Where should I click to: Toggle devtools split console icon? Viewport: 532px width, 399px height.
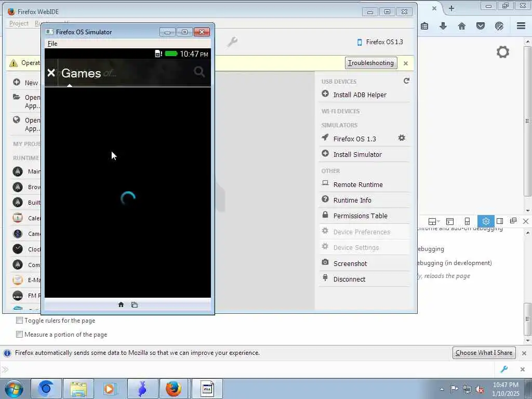coord(449,221)
